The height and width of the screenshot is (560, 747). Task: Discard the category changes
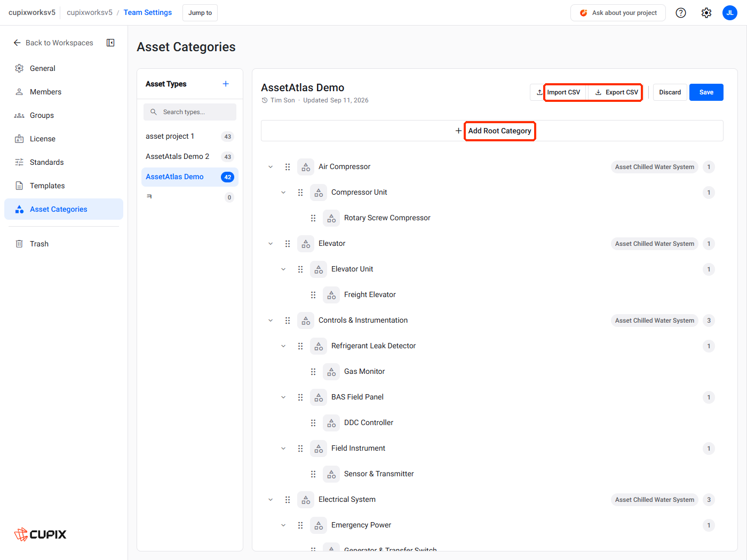[x=670, y=92]
